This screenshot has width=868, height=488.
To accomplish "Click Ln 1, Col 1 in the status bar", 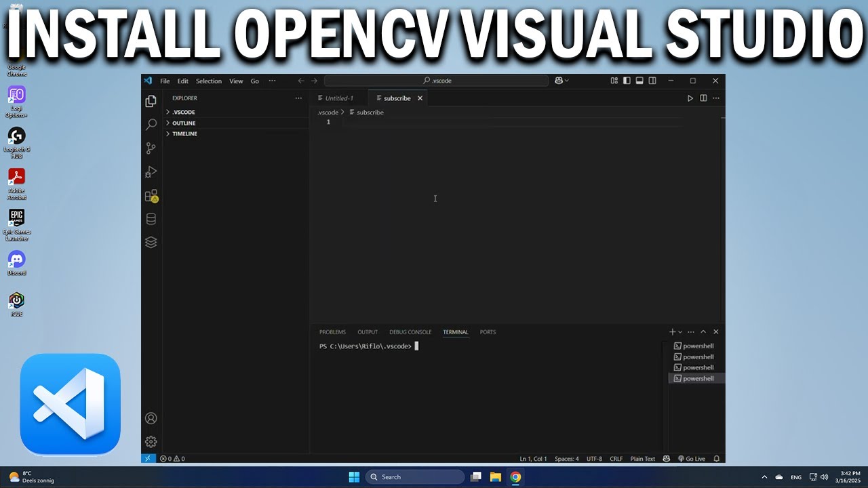I will tap(533, 459).
